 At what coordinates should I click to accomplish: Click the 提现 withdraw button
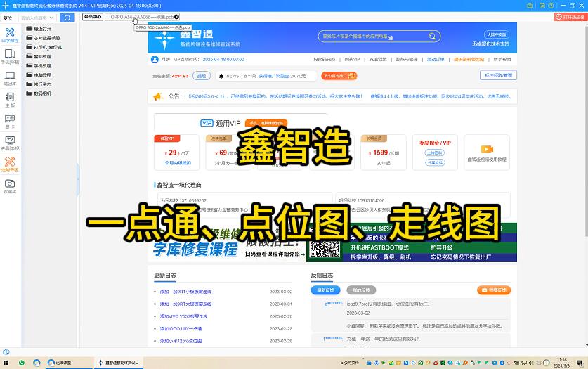click(202, 75)
